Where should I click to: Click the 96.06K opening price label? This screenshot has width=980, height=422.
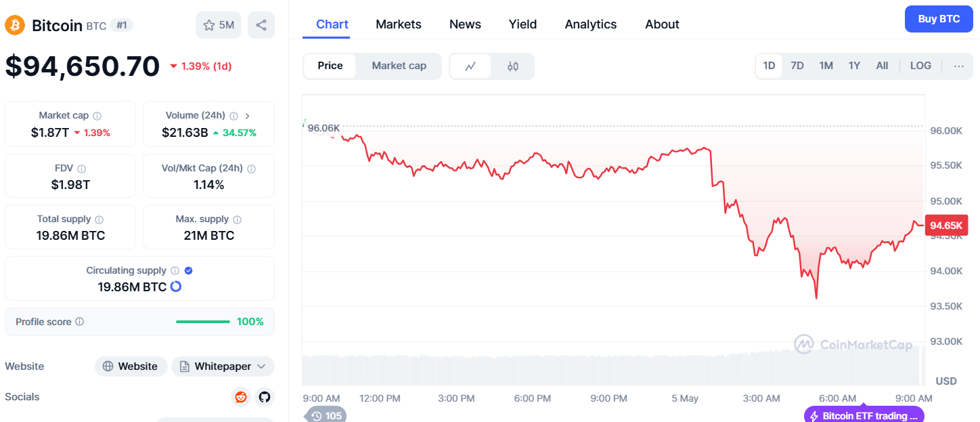click(324, 127)
